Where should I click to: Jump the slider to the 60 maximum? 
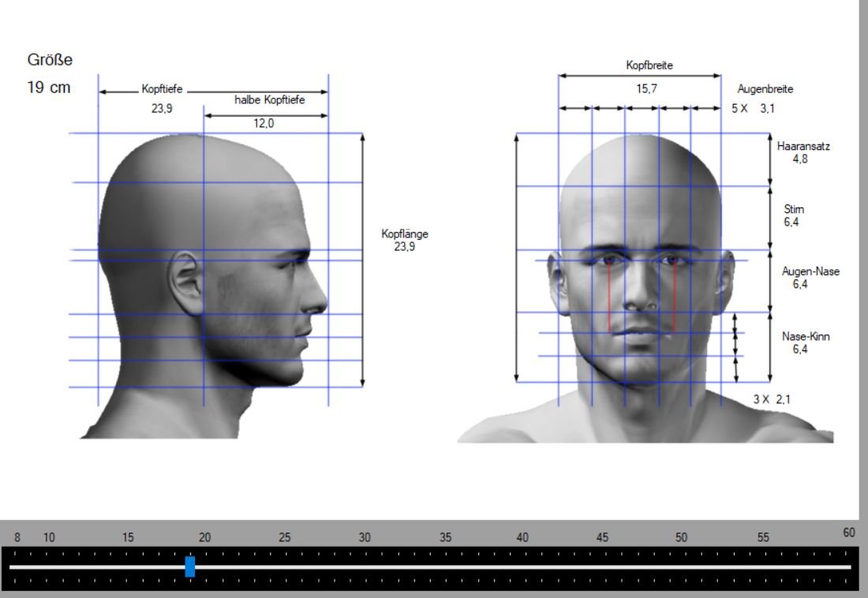[x=849, y=566]
